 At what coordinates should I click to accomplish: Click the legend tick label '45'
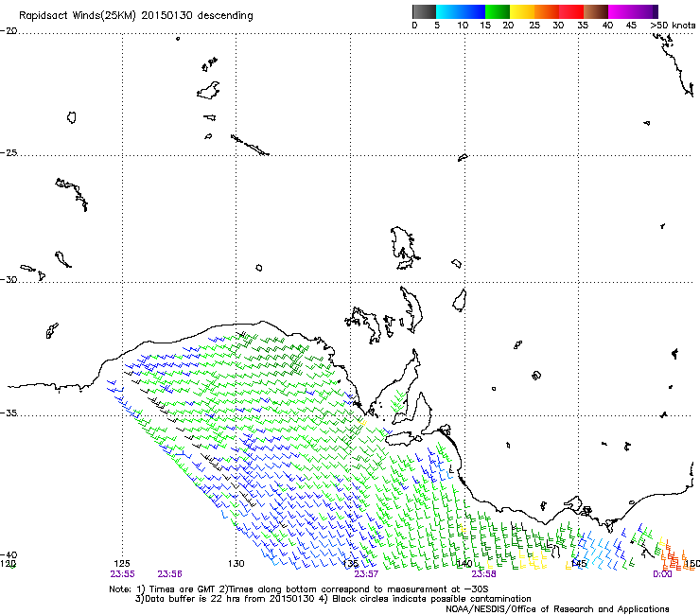coord(631,26)
